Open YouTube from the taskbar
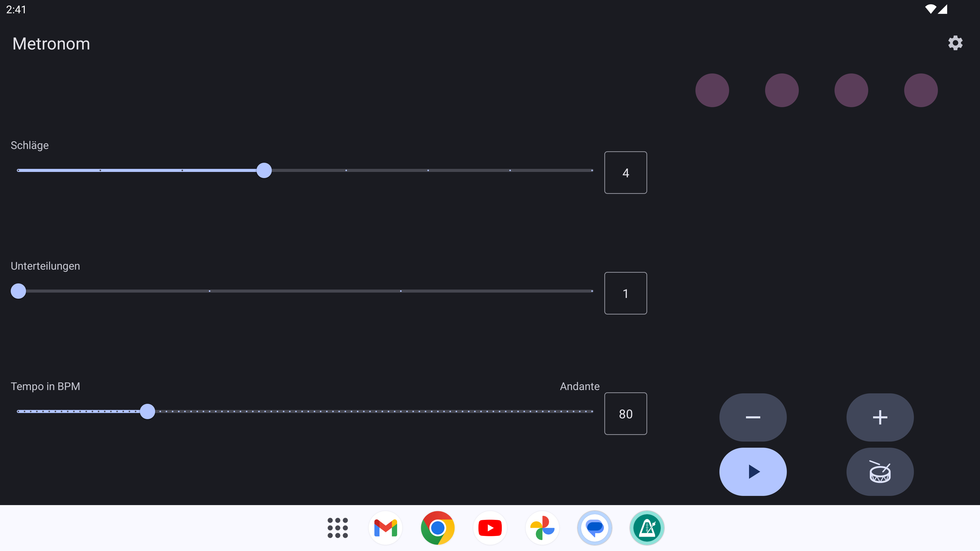This screenshot has height=551, width=980. pos(490,528)
